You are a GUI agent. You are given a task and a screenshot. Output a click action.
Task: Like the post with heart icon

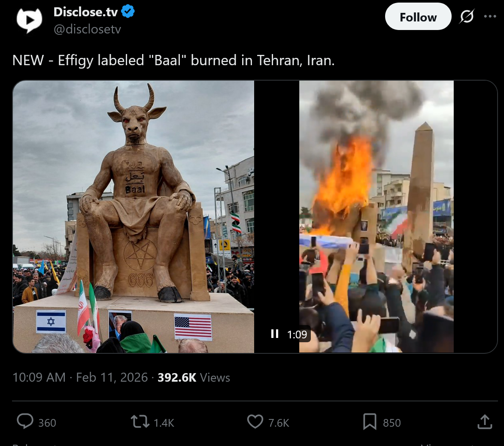[255, 422]
